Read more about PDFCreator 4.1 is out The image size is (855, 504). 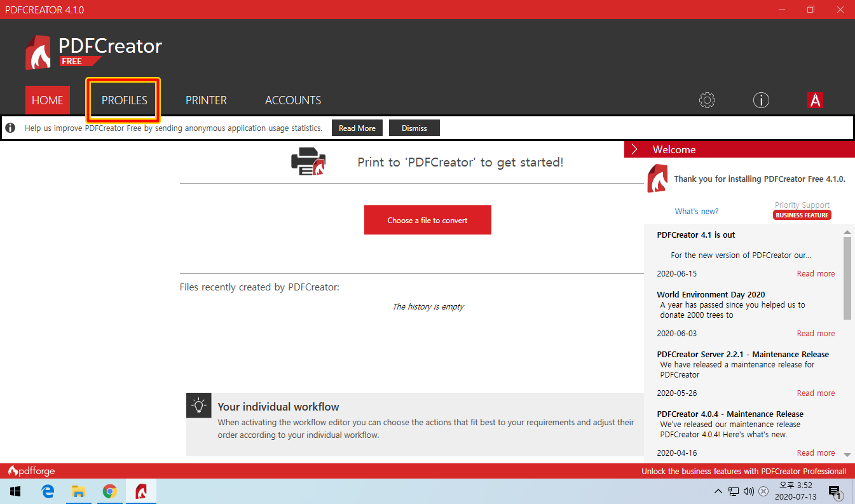[816, 274]
